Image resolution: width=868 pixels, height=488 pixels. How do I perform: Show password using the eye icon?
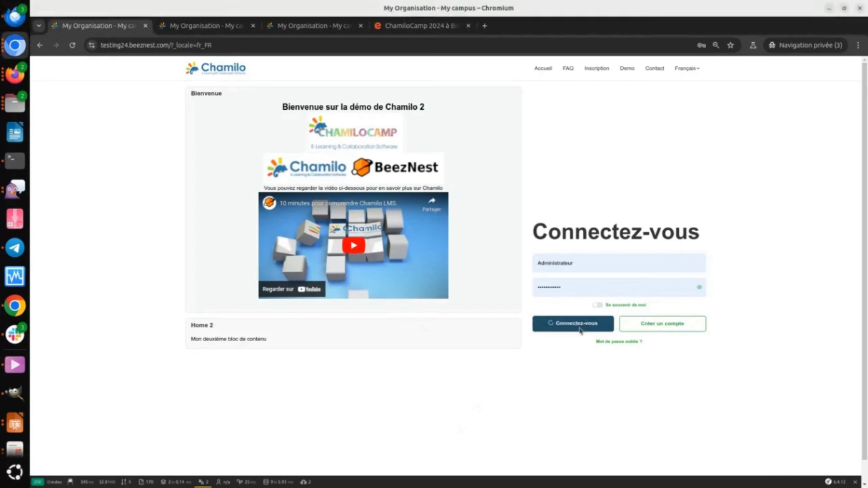[699, 287]
